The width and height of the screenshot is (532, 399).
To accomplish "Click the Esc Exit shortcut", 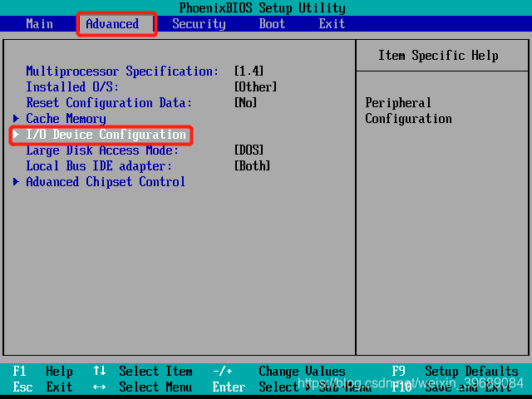I will [42, 387].
